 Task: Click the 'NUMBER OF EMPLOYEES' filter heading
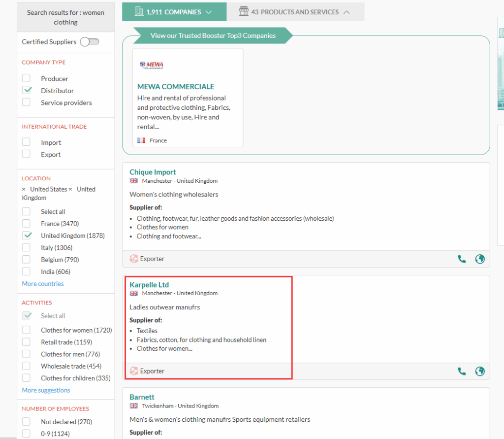55,409
